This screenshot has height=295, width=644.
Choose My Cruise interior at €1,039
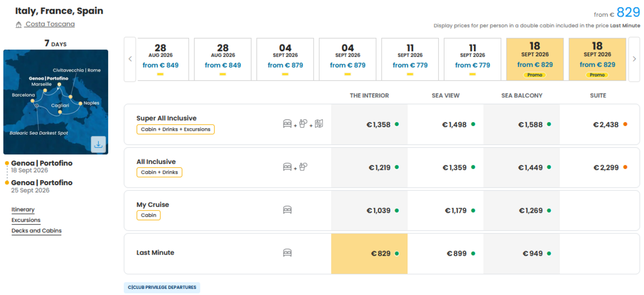369,211
